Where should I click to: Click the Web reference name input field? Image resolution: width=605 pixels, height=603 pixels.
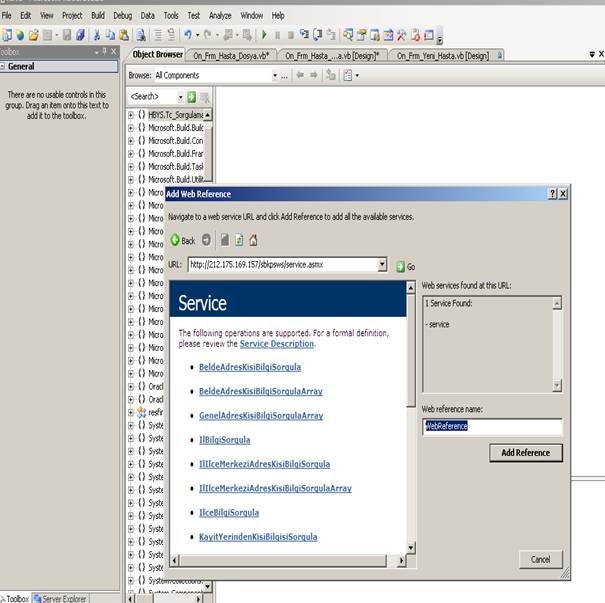[x=492, y=427]
